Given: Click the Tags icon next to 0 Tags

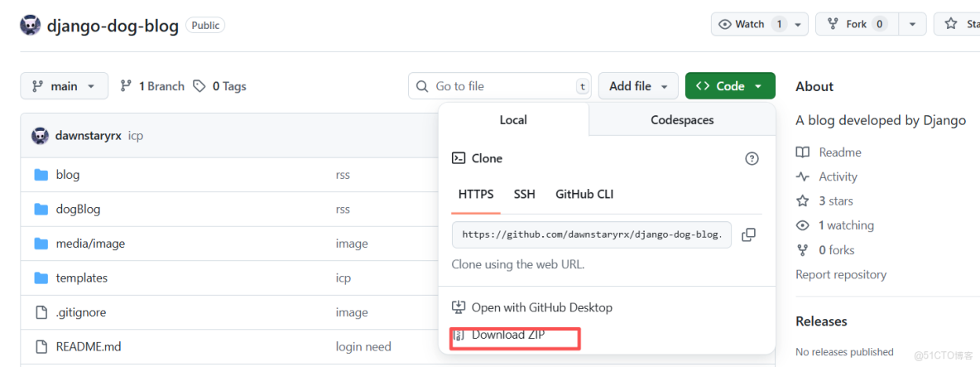Looking at the screenshot, I should (x=199, y=86).
